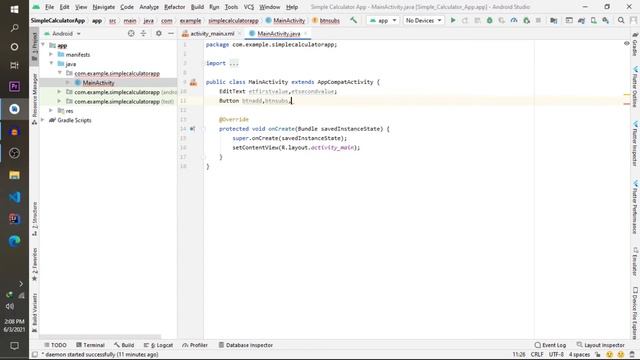640x360 pixels.
Task: Toggle the Emulator side tab
Action: [635, 262]
